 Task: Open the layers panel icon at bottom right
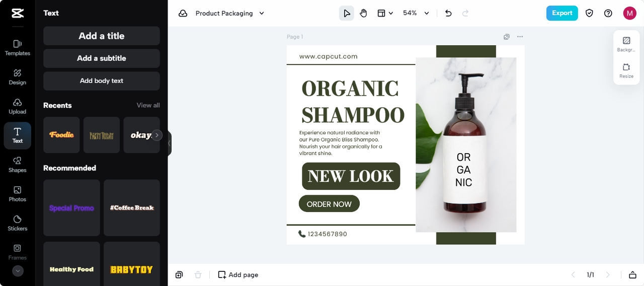coord(632,275)
